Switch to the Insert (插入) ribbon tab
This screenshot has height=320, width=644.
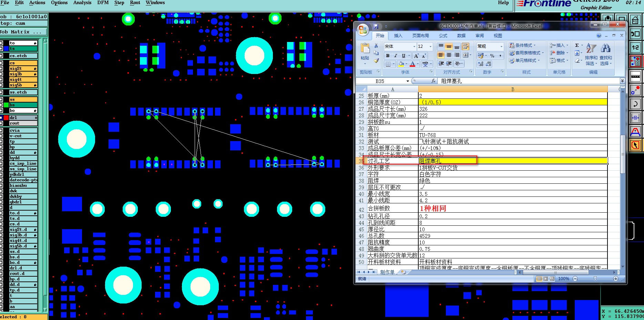click(x=398, y=36)
